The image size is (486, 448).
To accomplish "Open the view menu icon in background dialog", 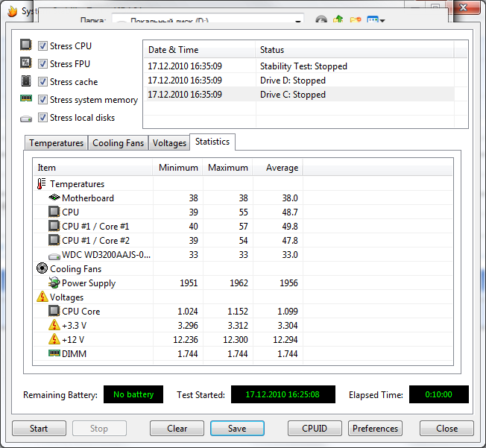I will click(376, 19).
